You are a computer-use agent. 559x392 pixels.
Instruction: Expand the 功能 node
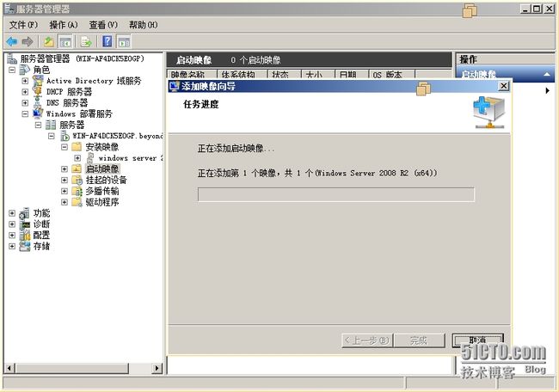pos(12,213)
